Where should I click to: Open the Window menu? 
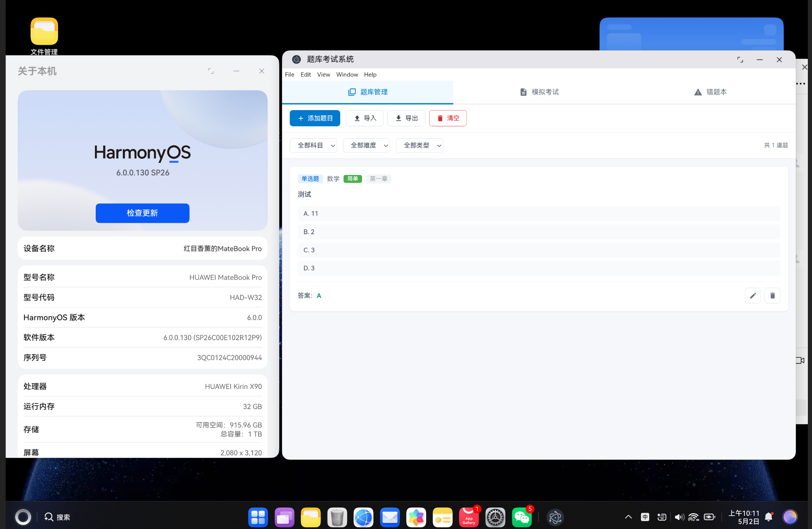347,75
